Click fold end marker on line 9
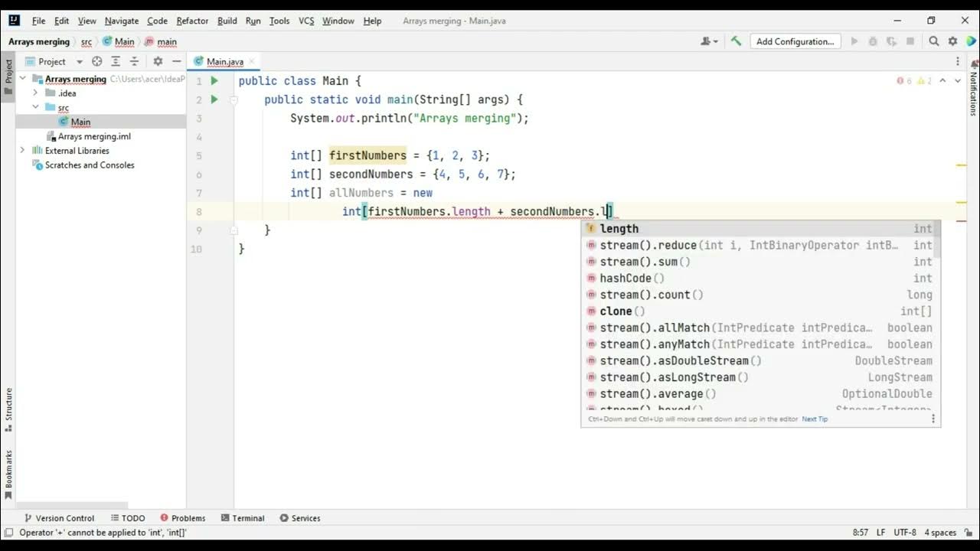Viewport: 980px width, 551px height. [234, 230]
